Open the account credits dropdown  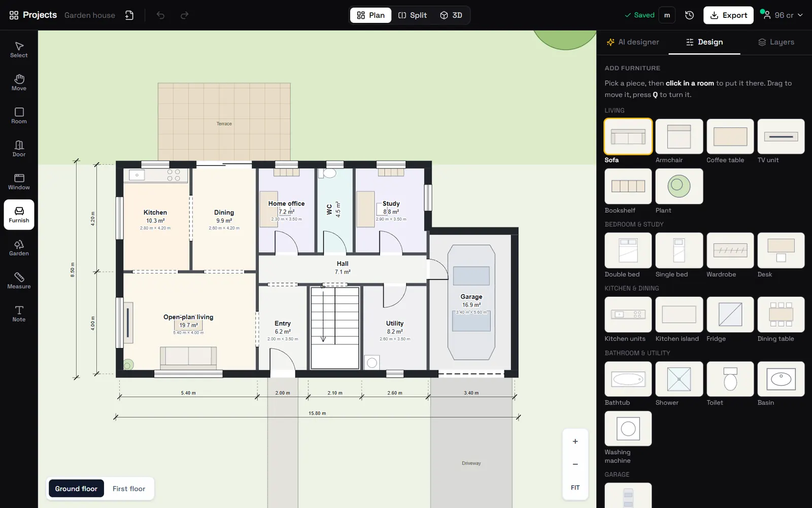(782, 15)
